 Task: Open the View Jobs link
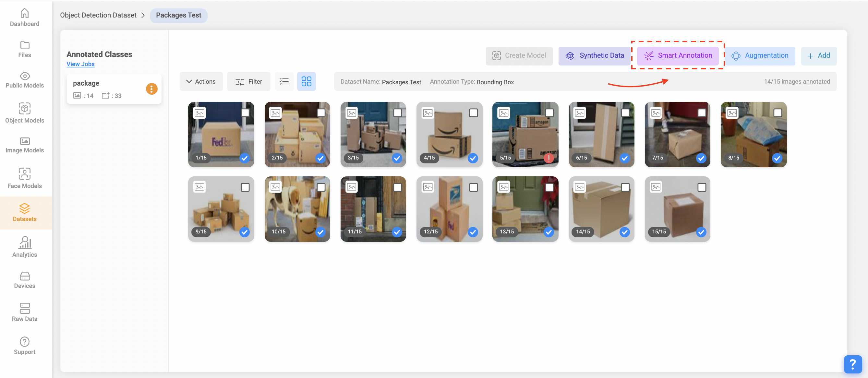tap(80, 64)
